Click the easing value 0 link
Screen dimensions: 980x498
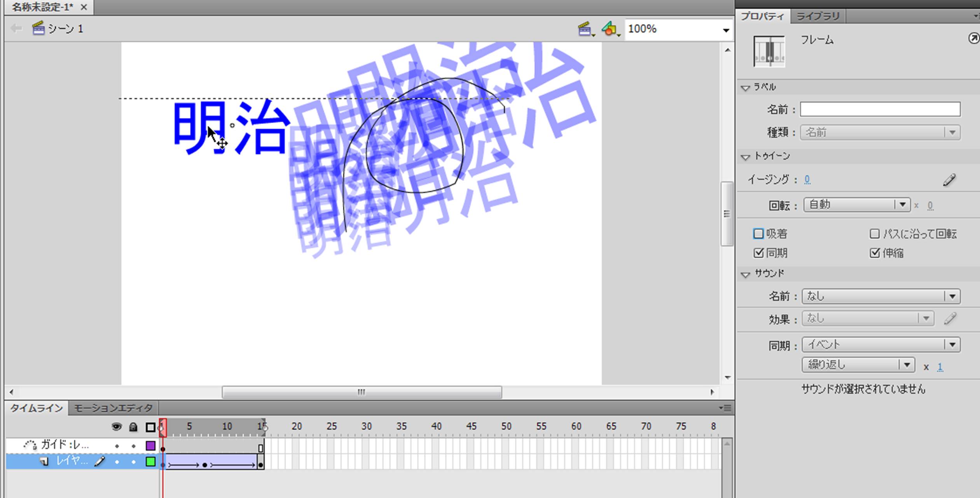point(807,179)
